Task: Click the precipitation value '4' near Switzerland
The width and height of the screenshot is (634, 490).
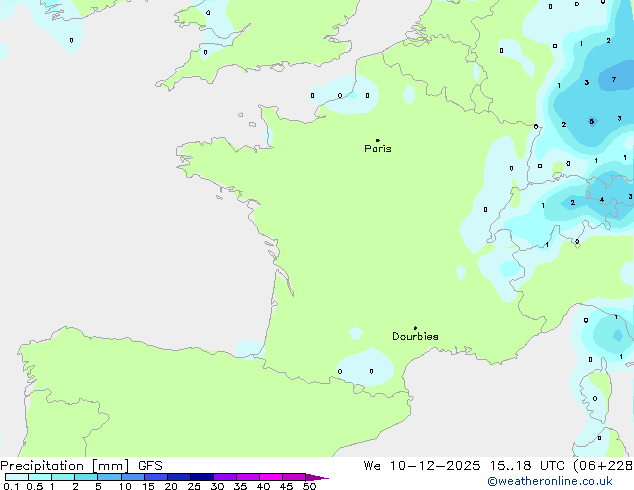Action: tap(602, 200)
